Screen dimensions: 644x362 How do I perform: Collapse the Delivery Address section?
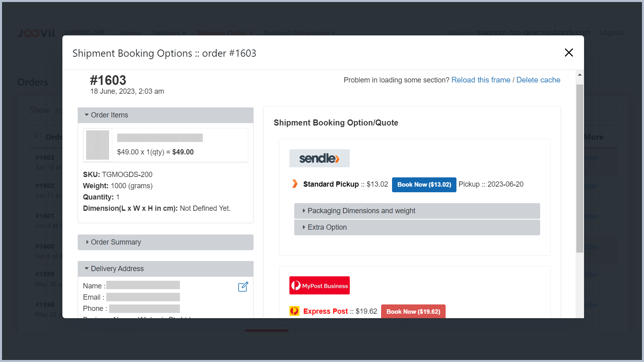tap(117, 268)
